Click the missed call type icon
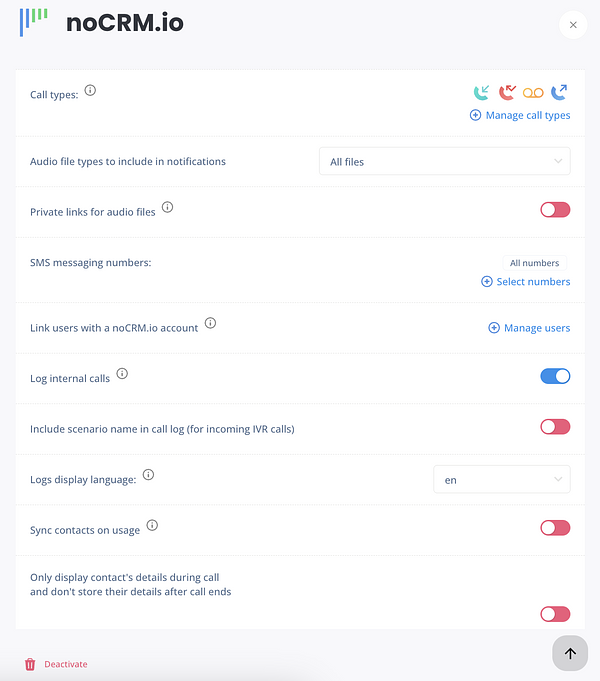Image resolution: width=600 pixels, height=681 pixels. point(507,92)
